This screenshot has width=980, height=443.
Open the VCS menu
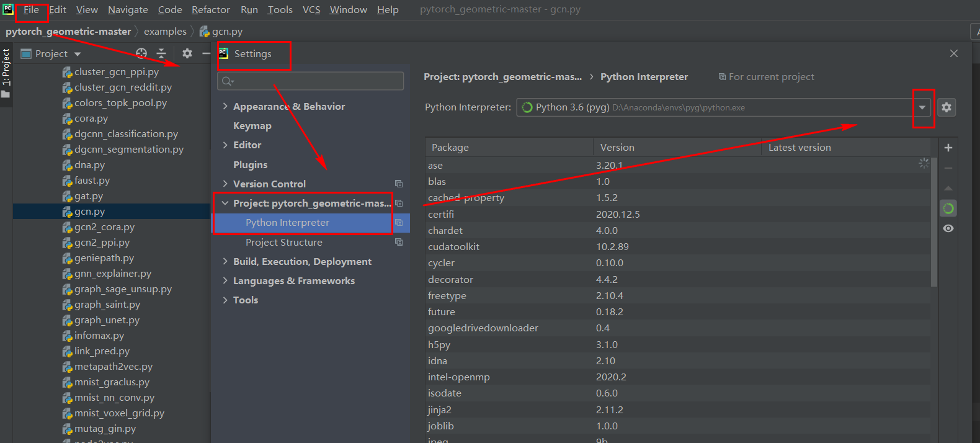click(311, 10)
